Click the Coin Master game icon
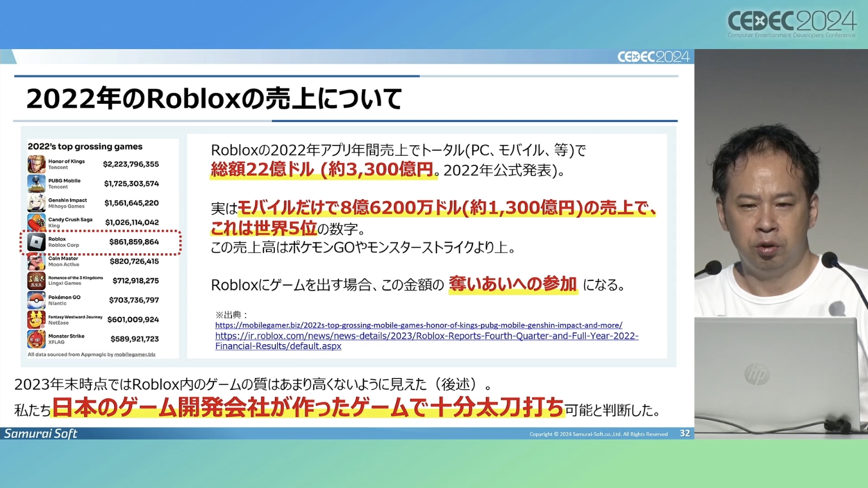 click(36, 261)
